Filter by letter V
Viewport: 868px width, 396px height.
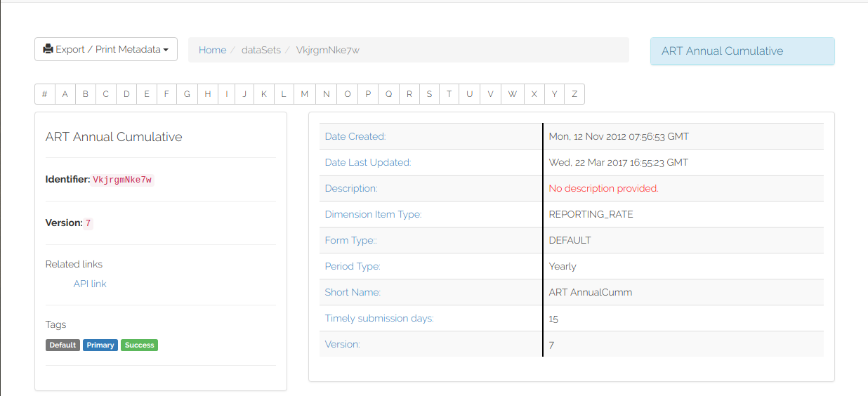coord(490,94)
